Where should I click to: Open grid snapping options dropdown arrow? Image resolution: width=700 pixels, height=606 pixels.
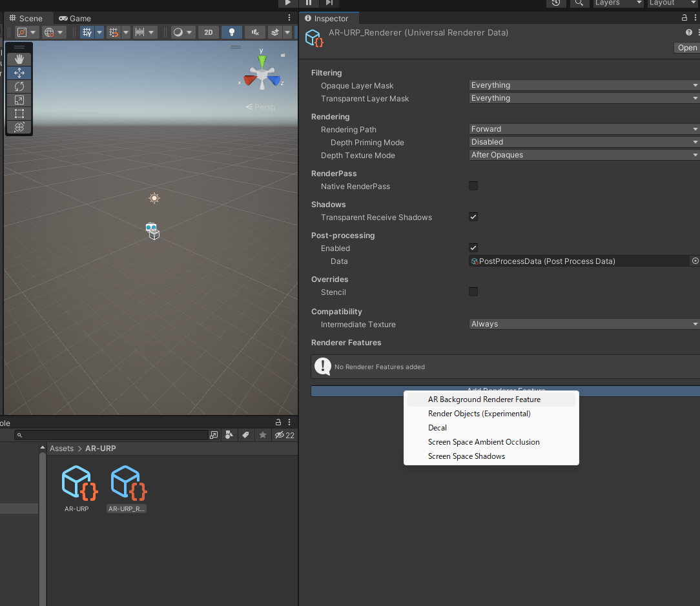(126, 32)
